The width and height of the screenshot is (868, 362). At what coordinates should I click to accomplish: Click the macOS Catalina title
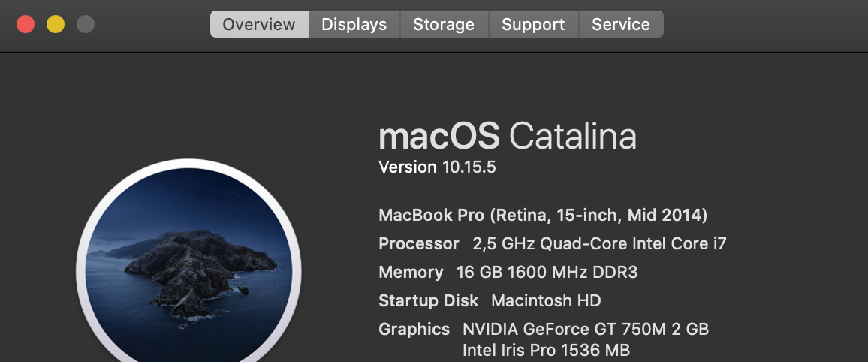508,137
